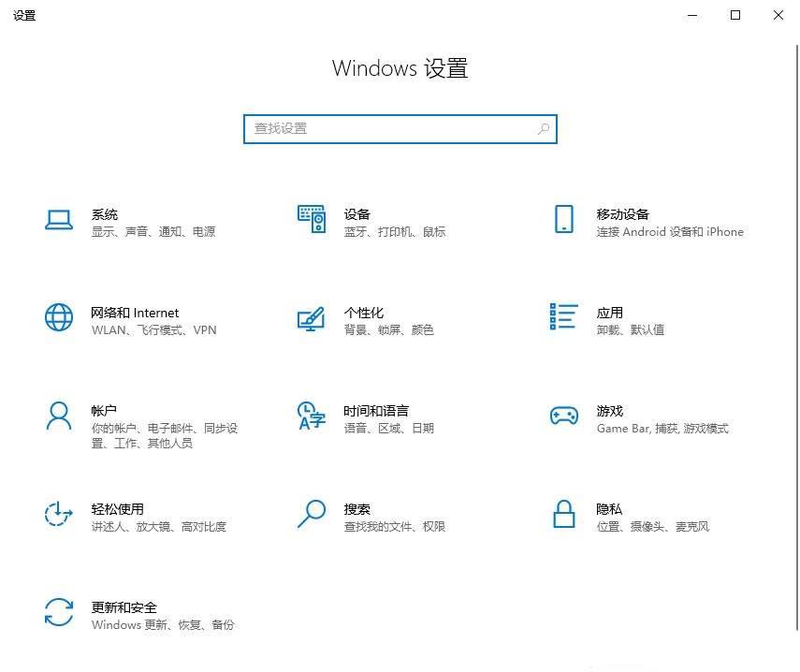Maximize the Settings window
Image resolution: width=800 pixels, height=672 pixels.
click(x=735, y=15)
